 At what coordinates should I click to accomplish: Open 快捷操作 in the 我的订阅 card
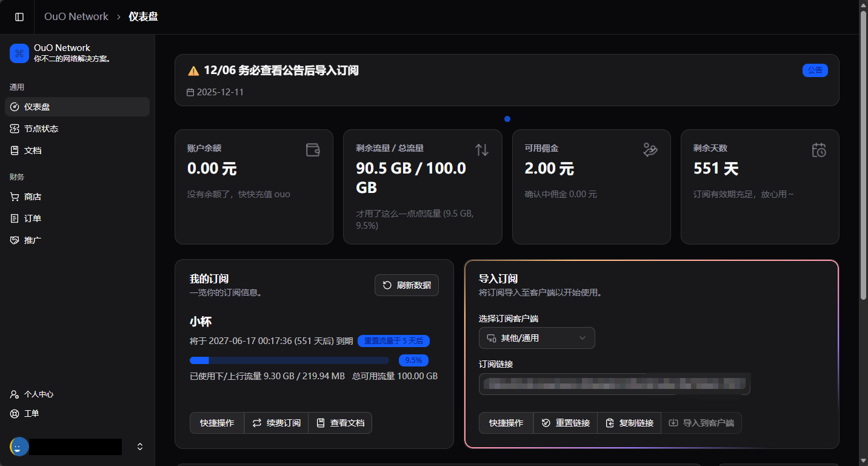217,423
